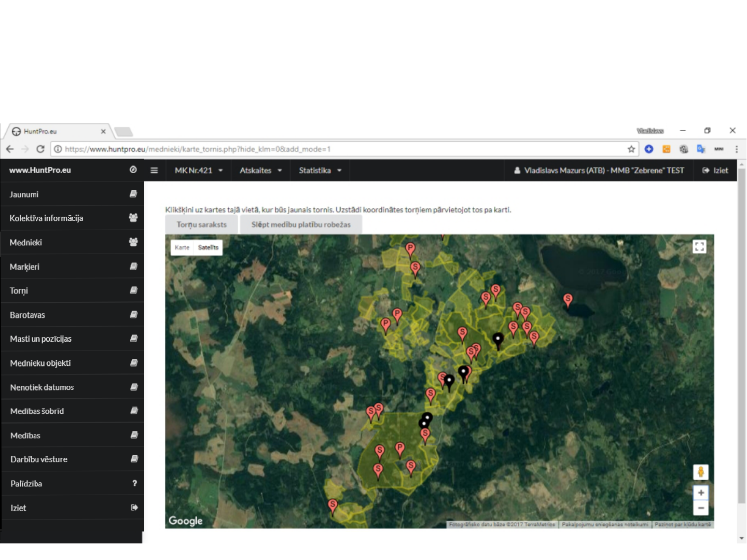Zoom out the map with minus button

(x=701, y=508)
